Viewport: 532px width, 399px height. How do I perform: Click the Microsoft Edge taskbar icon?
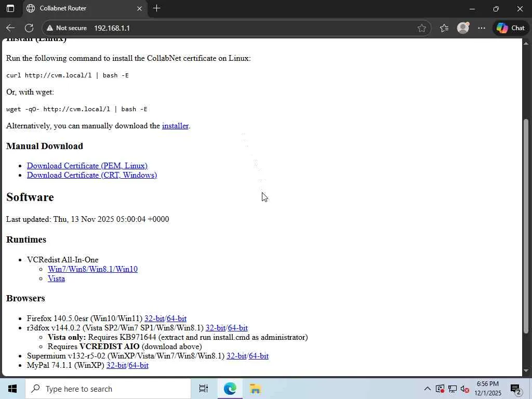230,389
